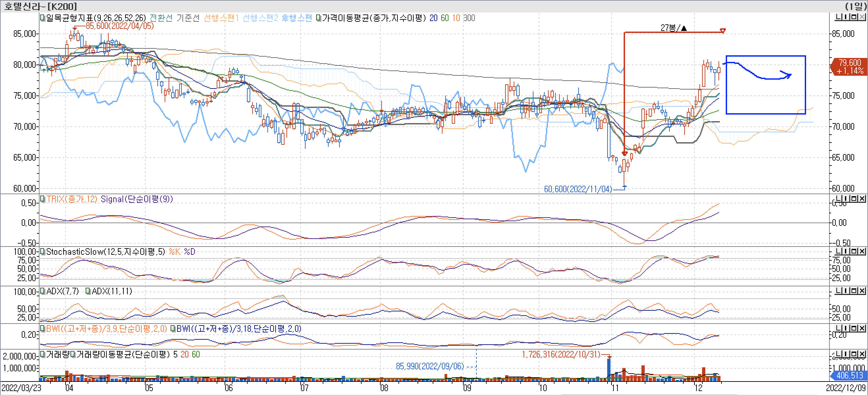Click the L icon in the price panel
The image size is (868, 395).
point(838,17)
